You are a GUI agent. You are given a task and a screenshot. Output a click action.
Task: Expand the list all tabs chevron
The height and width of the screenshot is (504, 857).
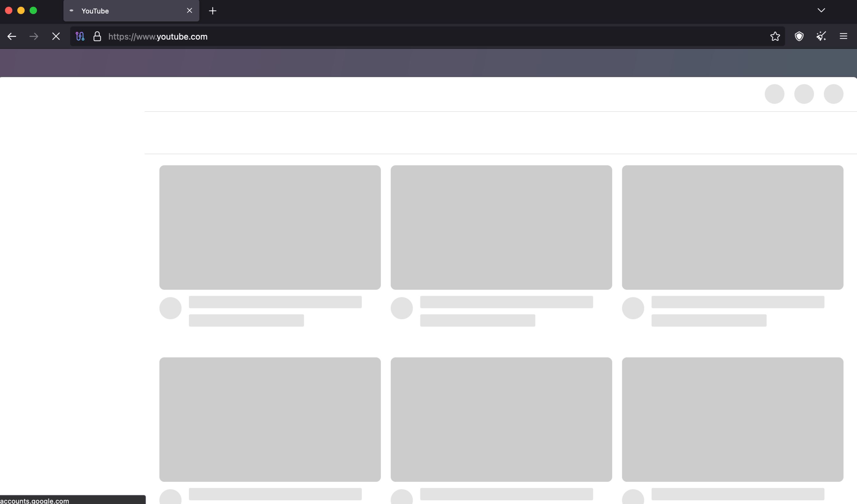821,10
